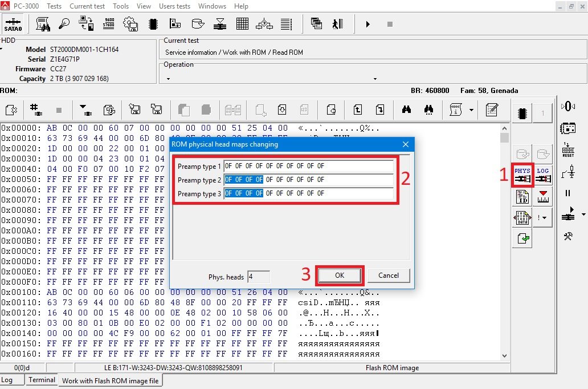Screen dimensions: 588x389
Task: Open the exclamation mark dropdown button
Action: pyautogui.click(x=543, y=217)
